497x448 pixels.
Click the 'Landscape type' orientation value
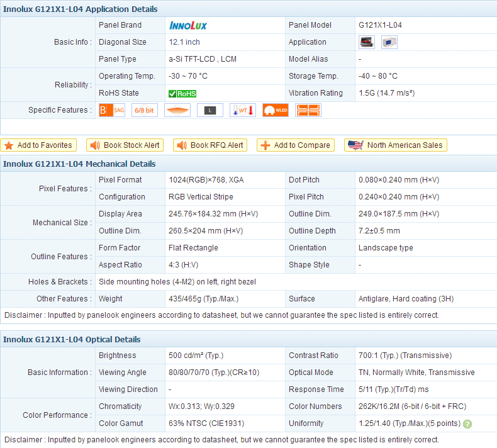point(386,248)
